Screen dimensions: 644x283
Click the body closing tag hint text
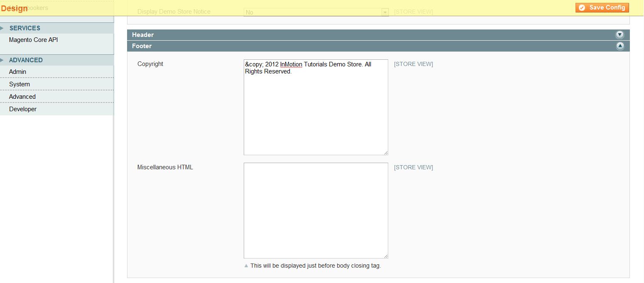[316, 266]
